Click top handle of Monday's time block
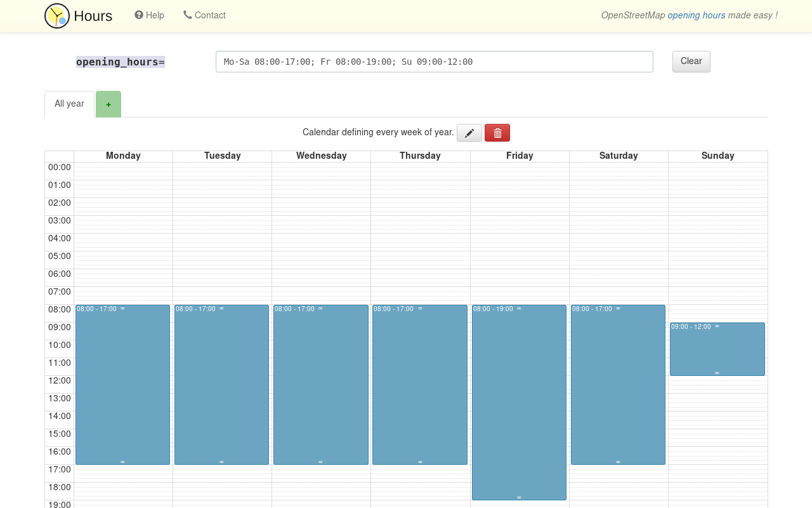812x508 pixels. click(x=122, y=309)
